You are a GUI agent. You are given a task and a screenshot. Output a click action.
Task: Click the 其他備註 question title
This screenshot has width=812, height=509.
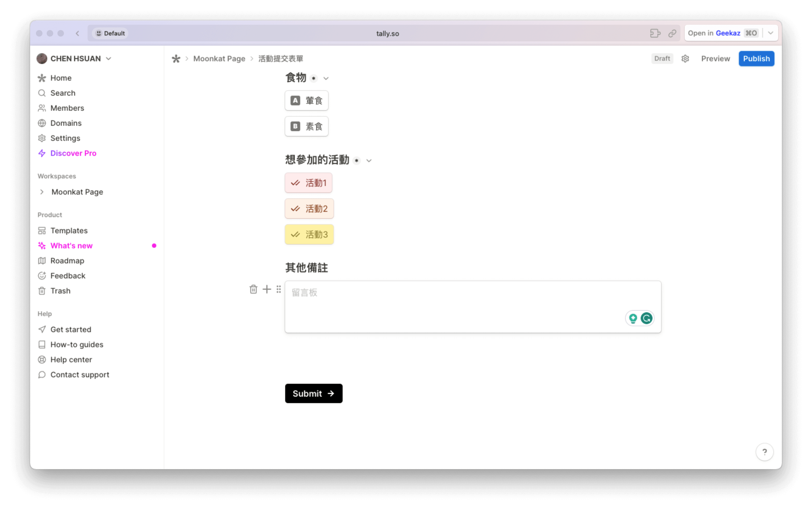[306, 268]
